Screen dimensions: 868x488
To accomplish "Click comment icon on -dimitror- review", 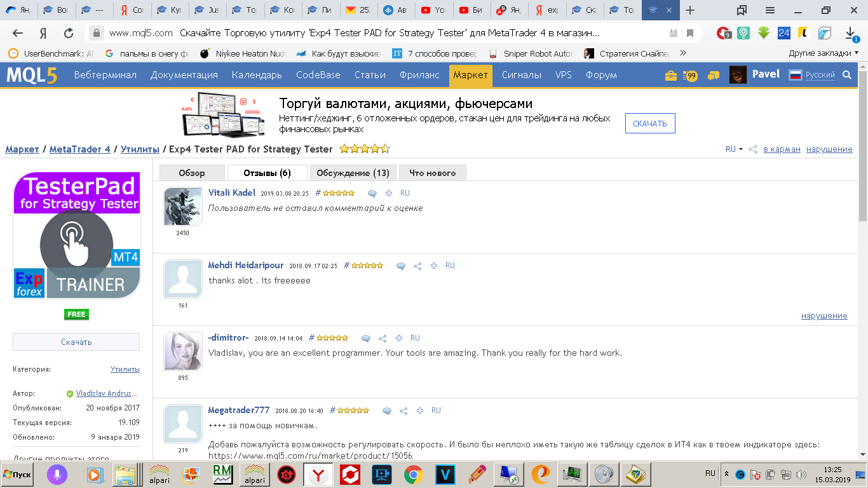I will 366,339.
